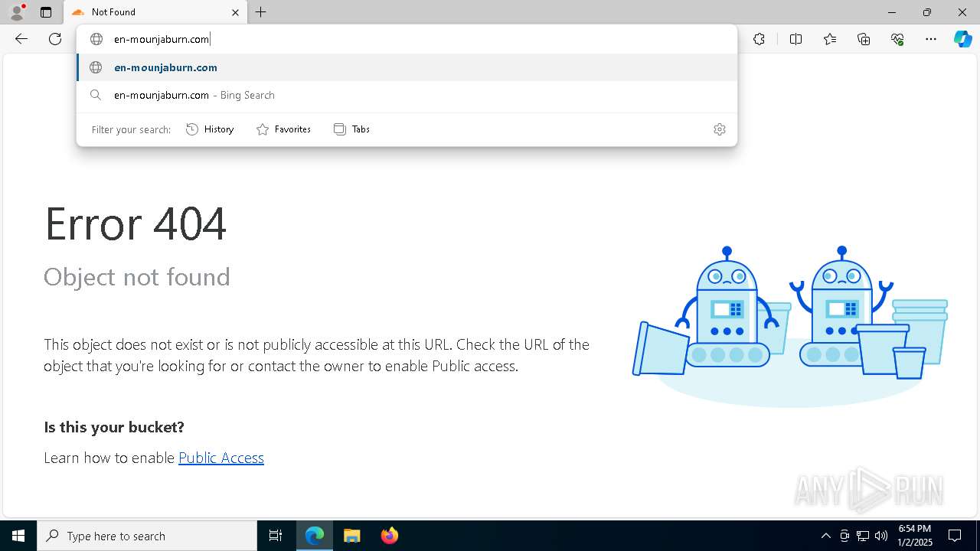Image resolution: width=980 pixels, height=551 pixels.
Task: Click the Error 404 heading text
Action: click(136, 223)
